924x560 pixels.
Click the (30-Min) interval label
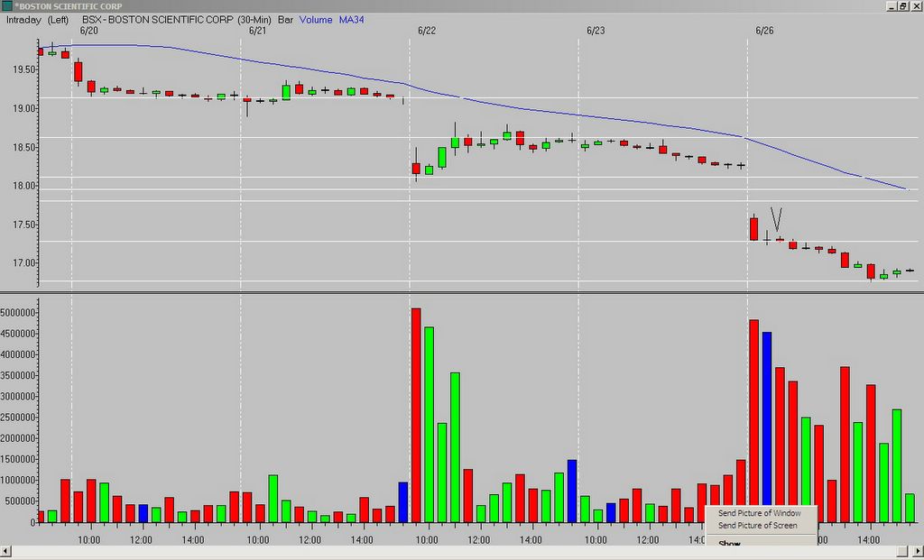pos(254,20)
